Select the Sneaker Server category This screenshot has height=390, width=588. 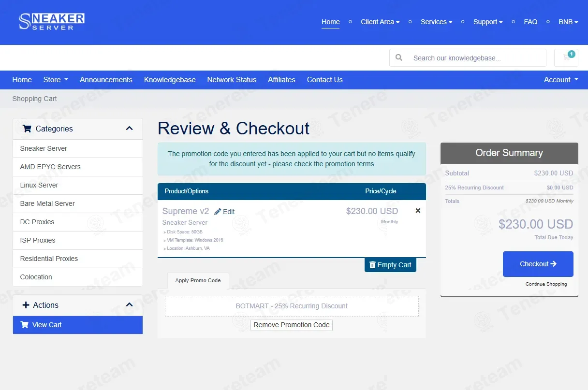(x=78, y=148)
